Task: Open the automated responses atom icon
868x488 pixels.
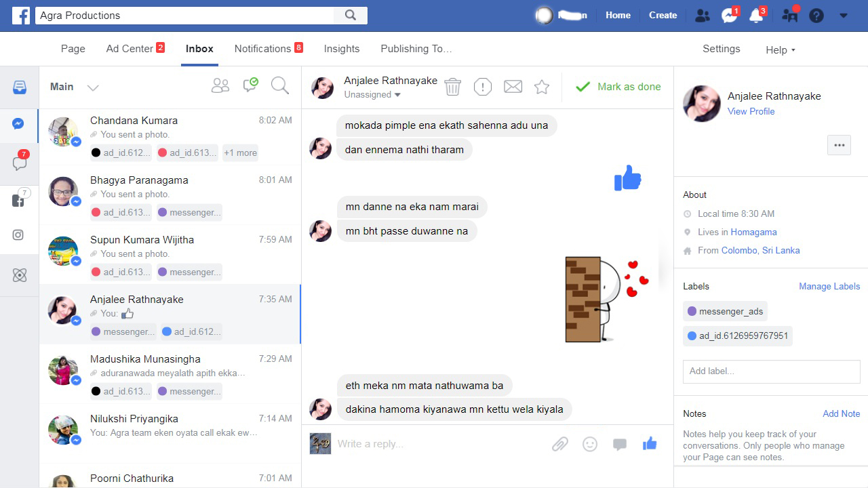Action: click(x=19, y=275)
